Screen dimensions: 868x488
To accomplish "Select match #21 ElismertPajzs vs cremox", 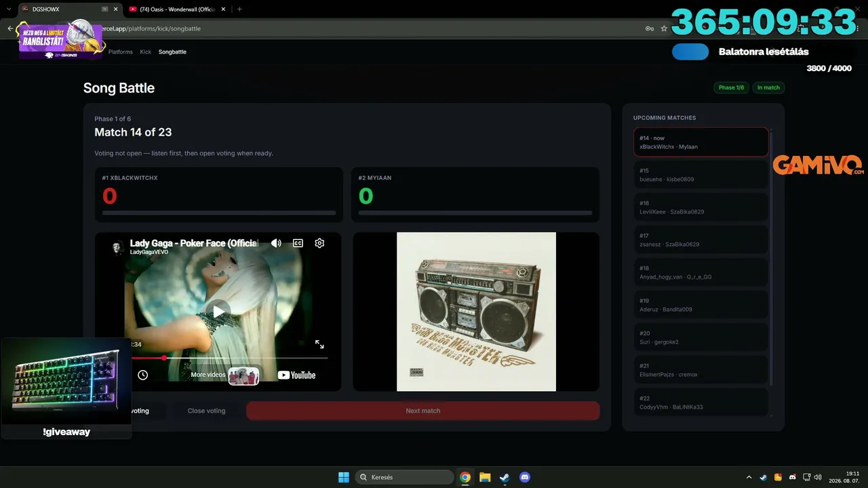I will coord(701,370).
